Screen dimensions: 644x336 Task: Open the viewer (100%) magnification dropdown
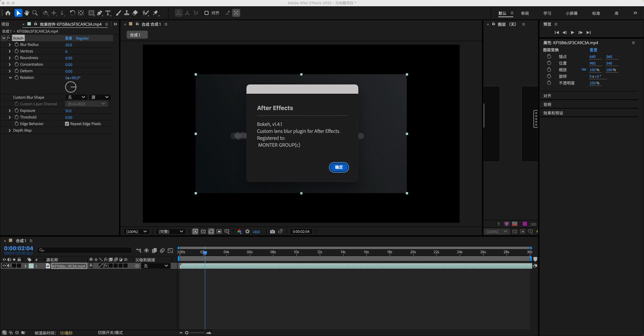point(137,232)
